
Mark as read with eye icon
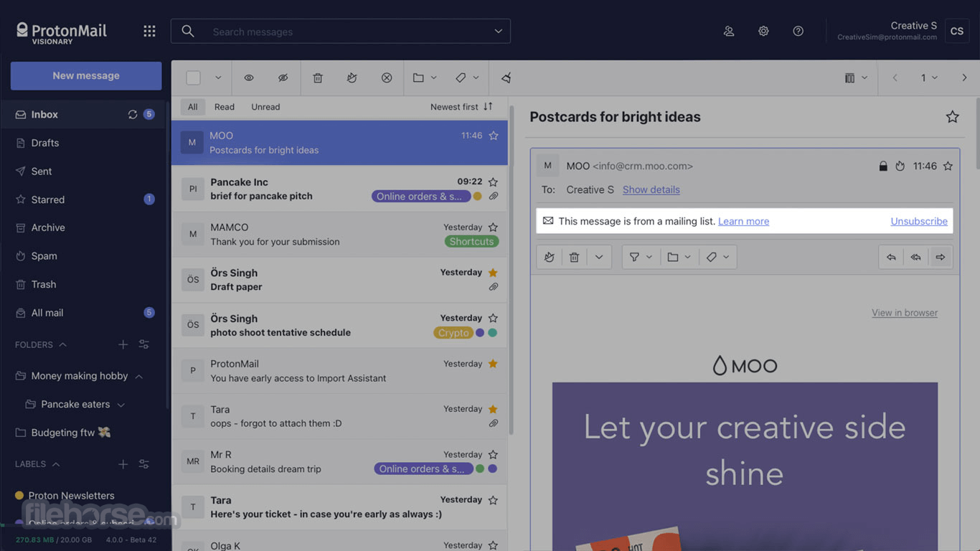click(x=249, y=77)
